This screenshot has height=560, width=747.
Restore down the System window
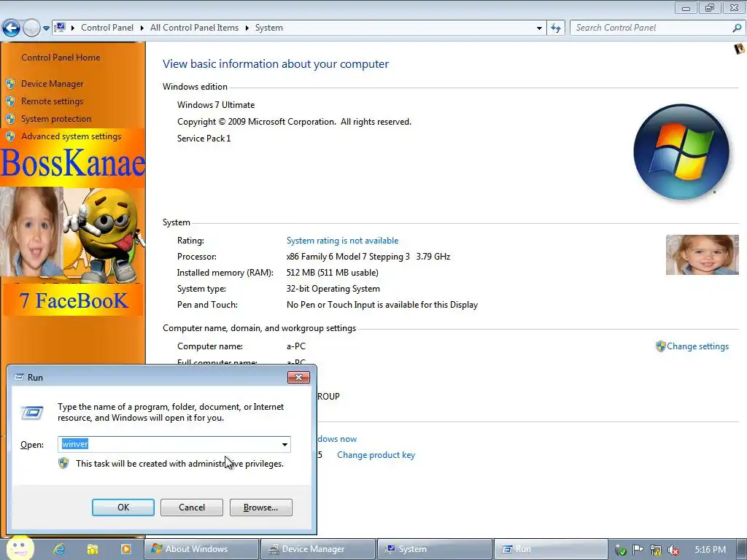(711, 7)
